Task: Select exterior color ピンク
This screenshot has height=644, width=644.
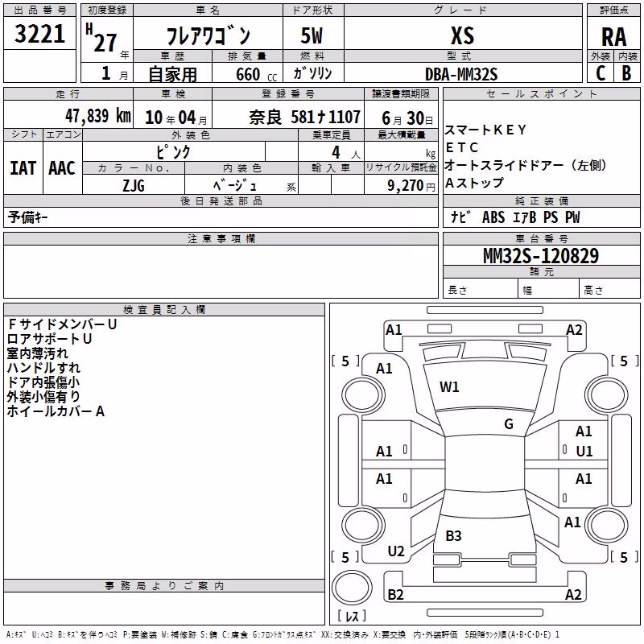Action: (x=173, y=152)
